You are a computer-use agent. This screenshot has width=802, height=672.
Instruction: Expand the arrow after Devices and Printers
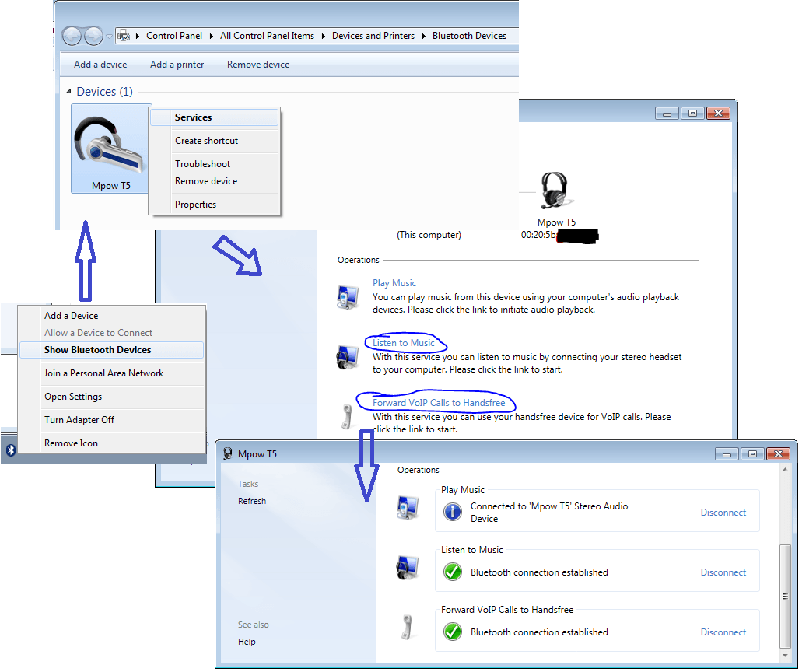click(x=424, y=36)
